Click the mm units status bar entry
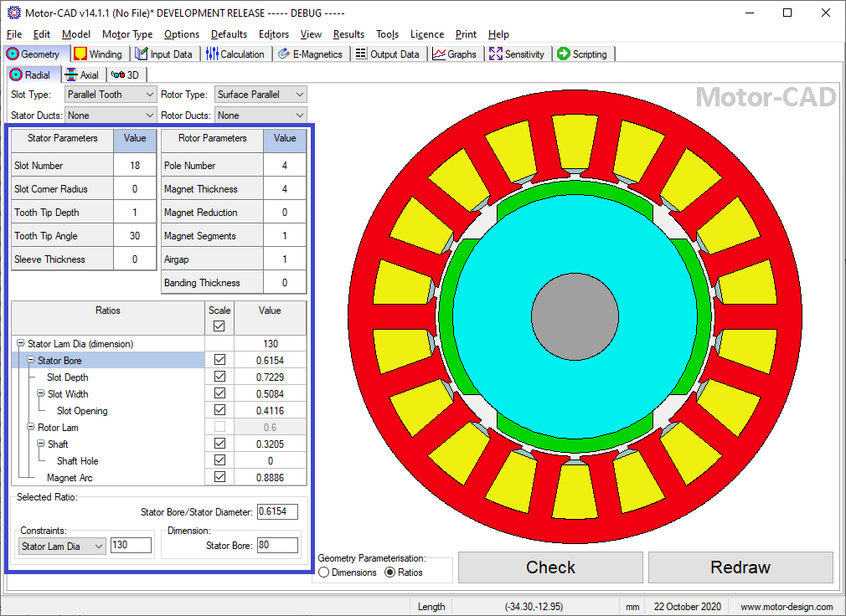 click(x=632, y=606)
